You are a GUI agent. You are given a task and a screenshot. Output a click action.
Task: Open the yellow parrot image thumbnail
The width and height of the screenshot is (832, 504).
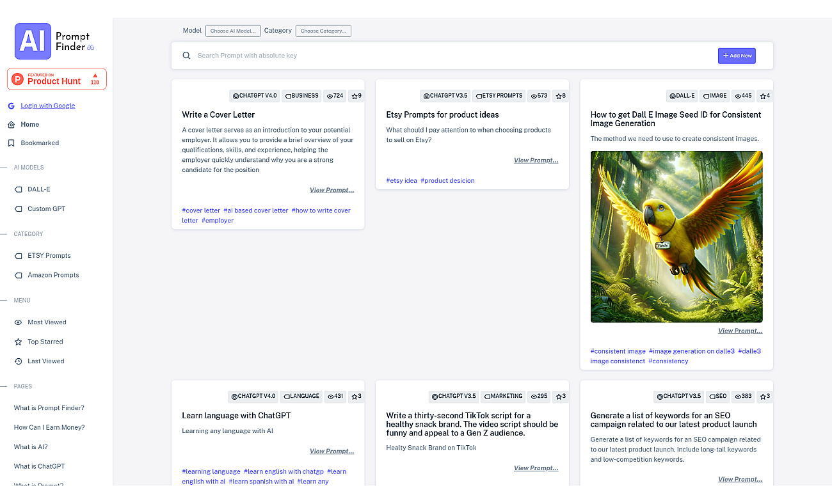[x=676, y=237]
